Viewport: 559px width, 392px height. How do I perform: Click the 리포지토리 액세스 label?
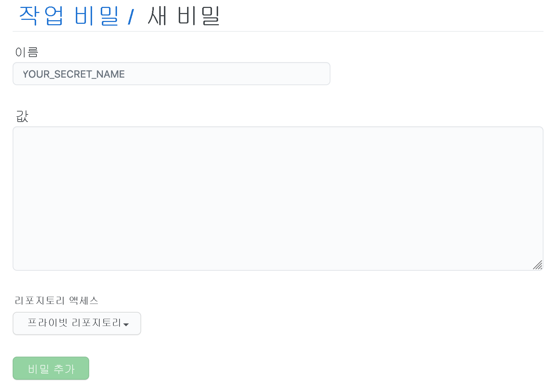[57, 300]
